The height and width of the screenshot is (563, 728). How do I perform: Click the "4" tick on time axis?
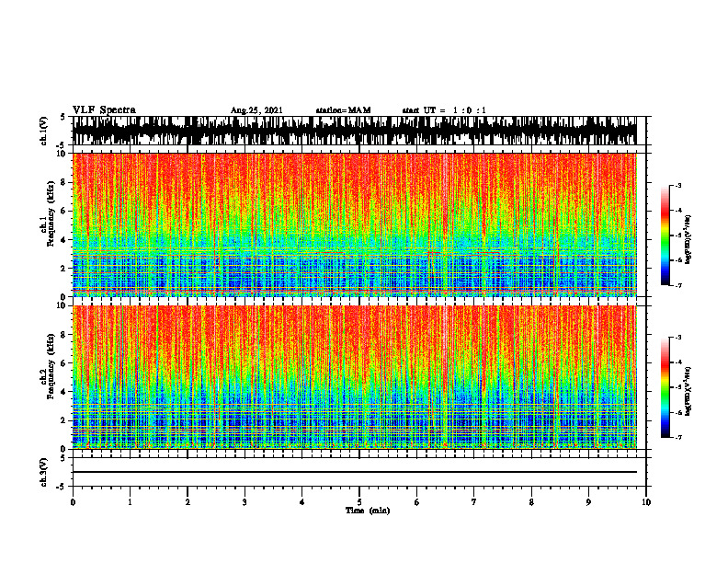302,502
